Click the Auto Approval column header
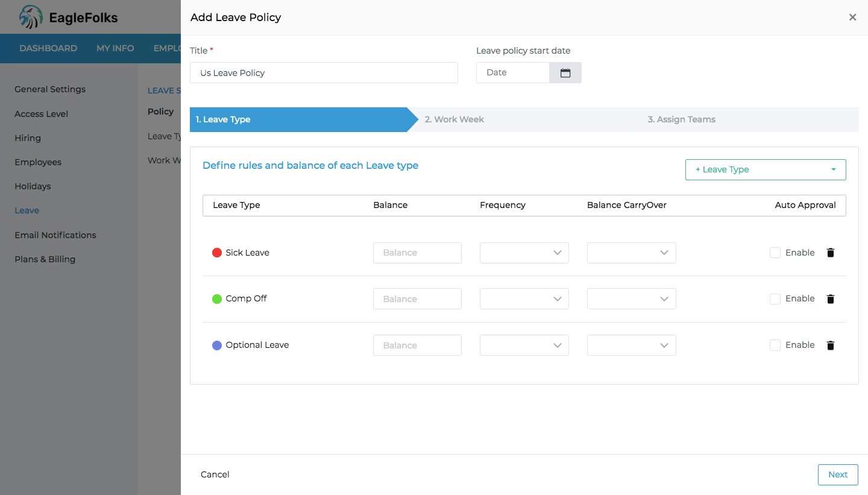The width and height of the screenshot is (868, 495). [x=805, y=205]
